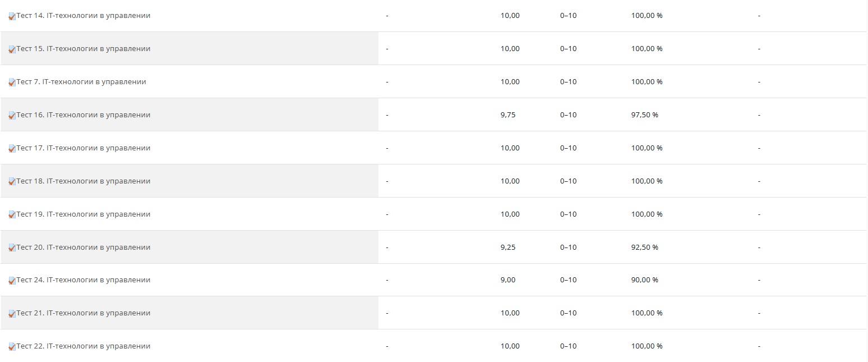Click the quiz icon beside Тест 15
Viewport: 868px width, 362px height.
tap(12, 50)
